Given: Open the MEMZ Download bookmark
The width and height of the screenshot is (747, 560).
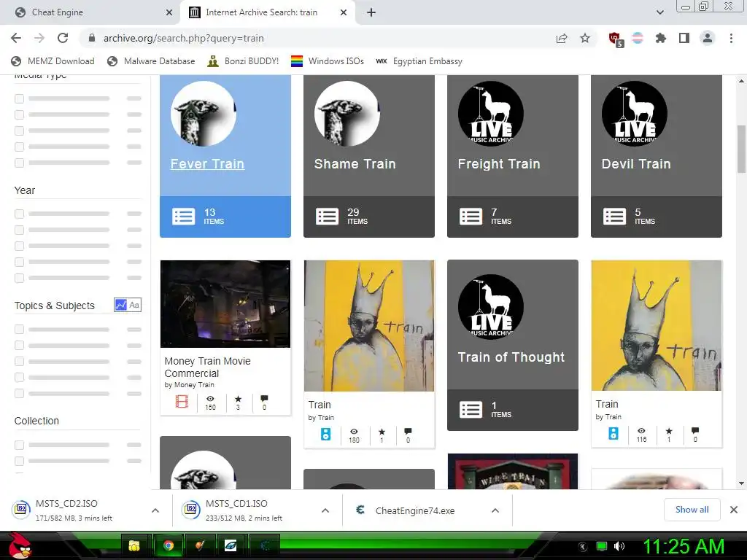Looking at the screenshot, I should point(53,61).
